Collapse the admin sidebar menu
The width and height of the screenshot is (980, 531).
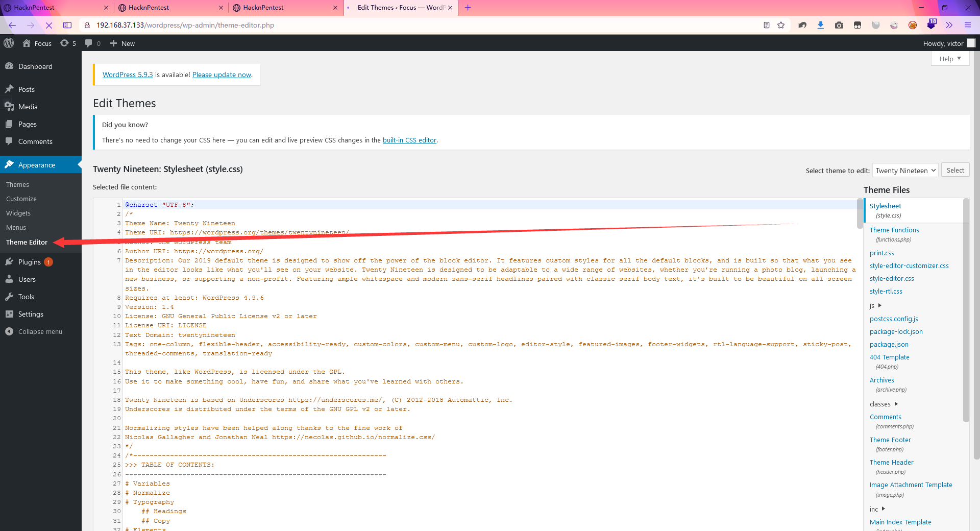coord(41,331)
